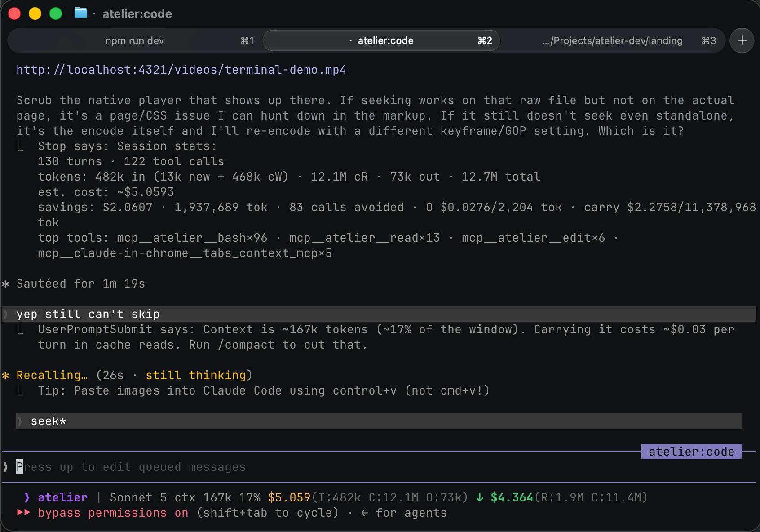Click the window title 'atelier:code'

pos(137,14)
